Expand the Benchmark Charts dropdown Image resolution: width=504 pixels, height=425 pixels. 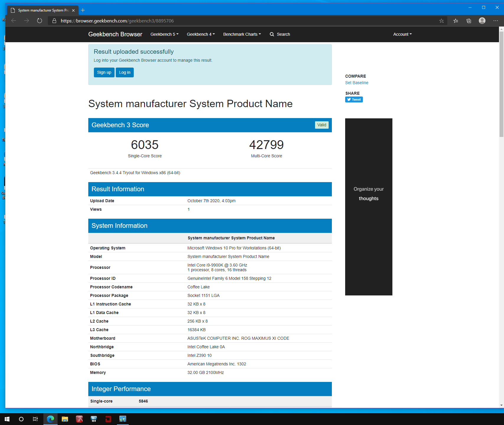click(x=242, y=34)
